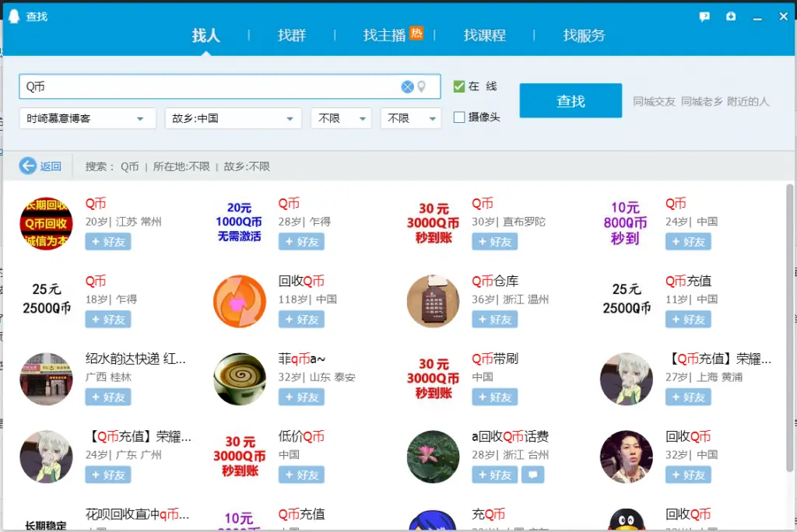Click the QQ penguin logo in title bar
The height and width of the screenshot is (532, 797).
coord(14,17)
